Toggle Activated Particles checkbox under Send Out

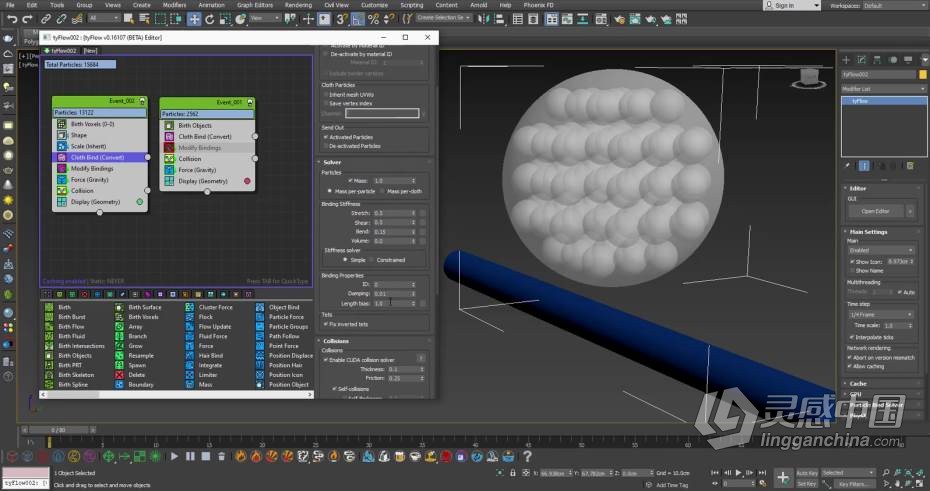coord(326,137)
